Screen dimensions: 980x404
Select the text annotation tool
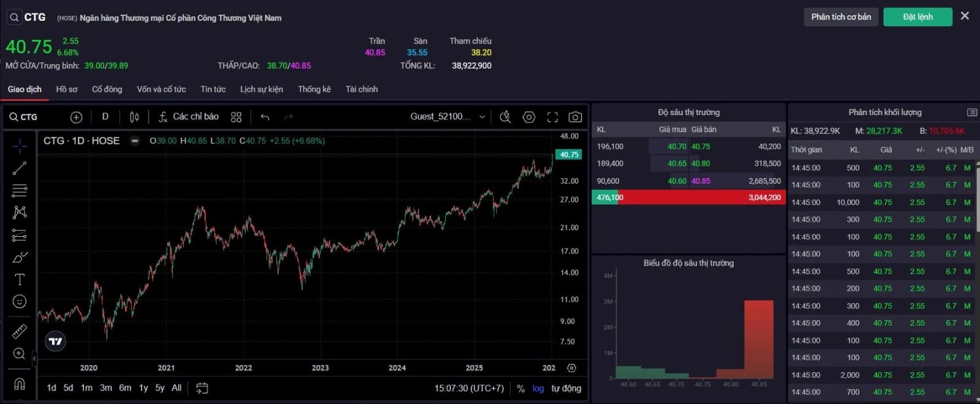[x=20, y=279]
